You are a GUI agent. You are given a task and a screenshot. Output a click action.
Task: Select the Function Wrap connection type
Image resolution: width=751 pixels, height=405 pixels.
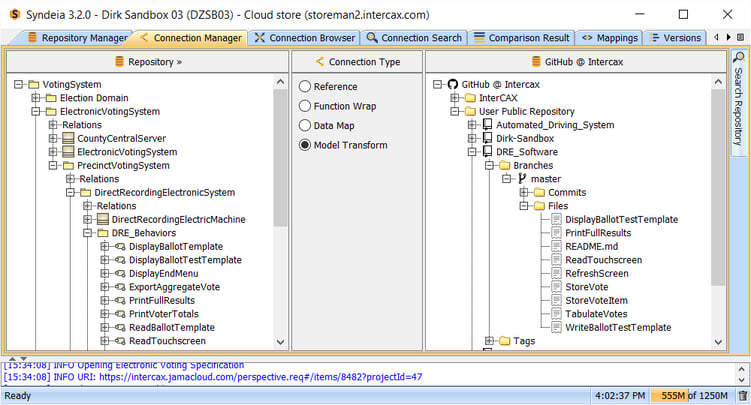click(x=305, y=106)
